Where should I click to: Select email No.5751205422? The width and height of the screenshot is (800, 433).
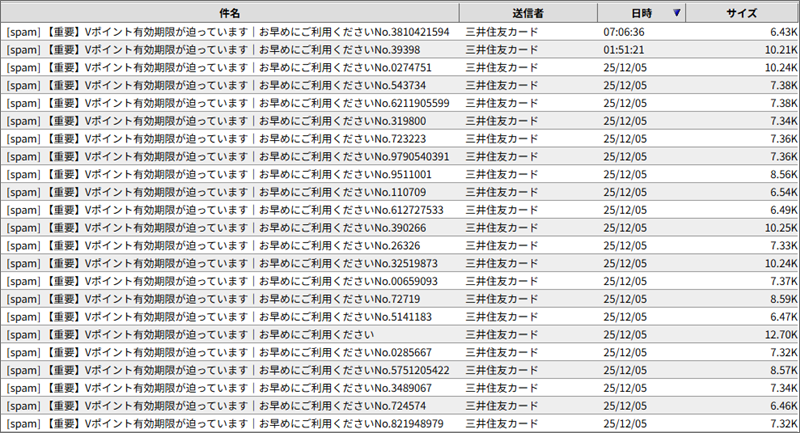(228, 370)
